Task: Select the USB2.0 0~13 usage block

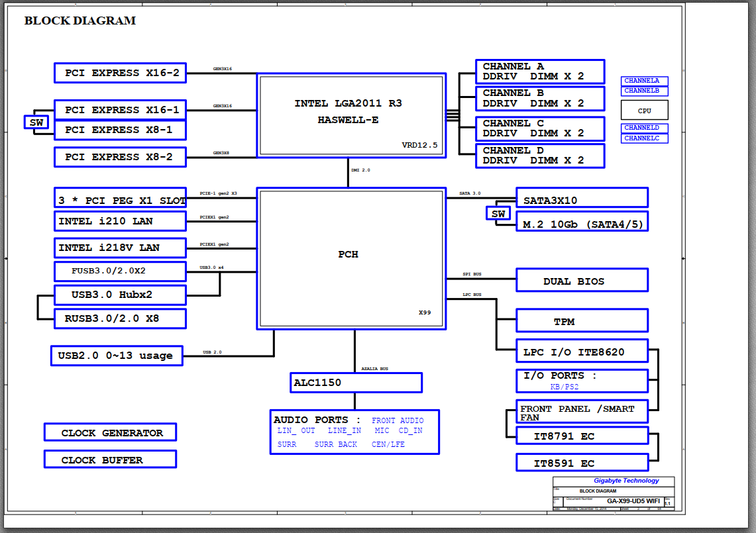Action: coord(117,356)
